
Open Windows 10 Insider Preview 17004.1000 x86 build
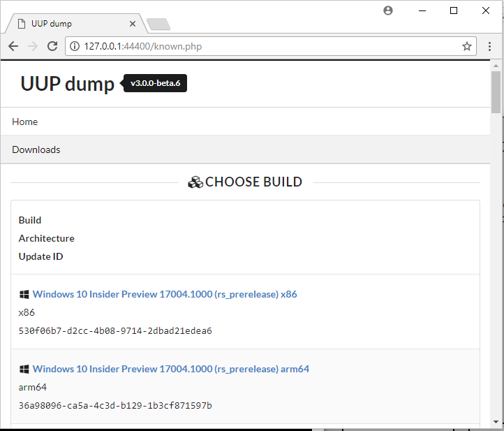[165, 294]
